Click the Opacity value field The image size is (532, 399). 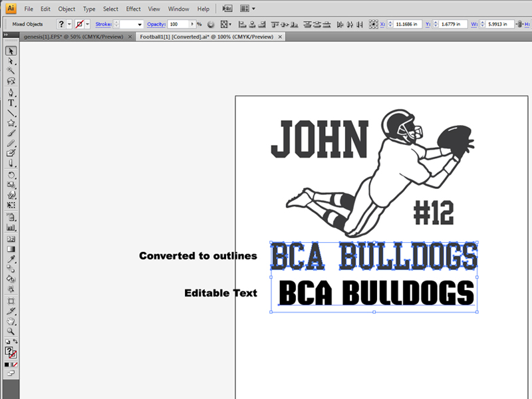coord(179,24)
